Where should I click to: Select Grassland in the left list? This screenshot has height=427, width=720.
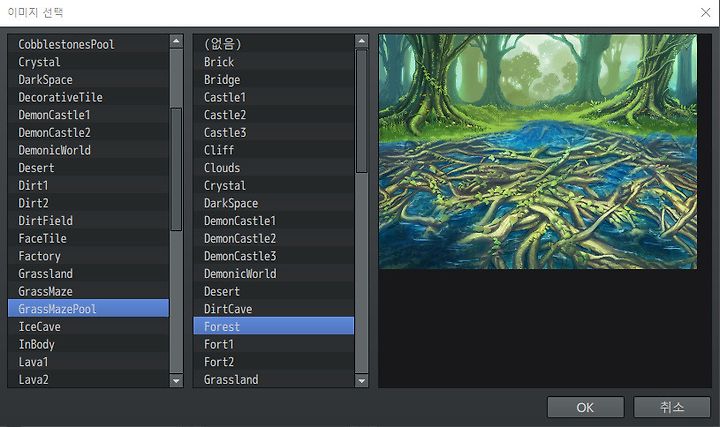[x=88, y=274]
